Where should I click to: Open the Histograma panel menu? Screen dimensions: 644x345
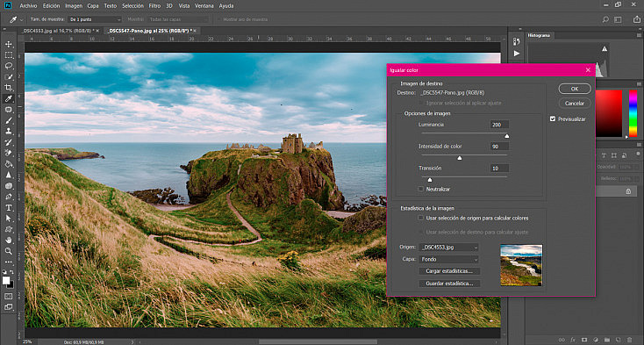pos(639,36)
